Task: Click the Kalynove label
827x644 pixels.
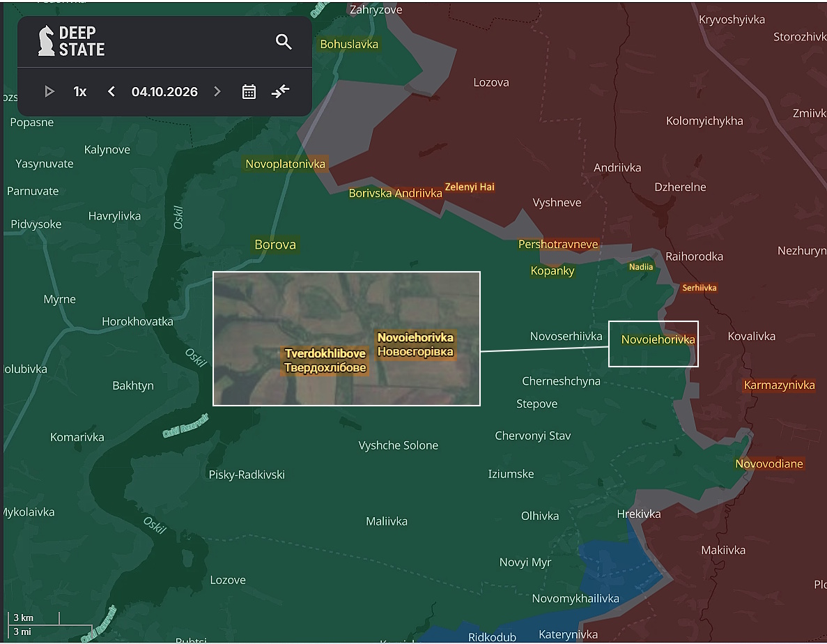Action: (x=107, y=150)
